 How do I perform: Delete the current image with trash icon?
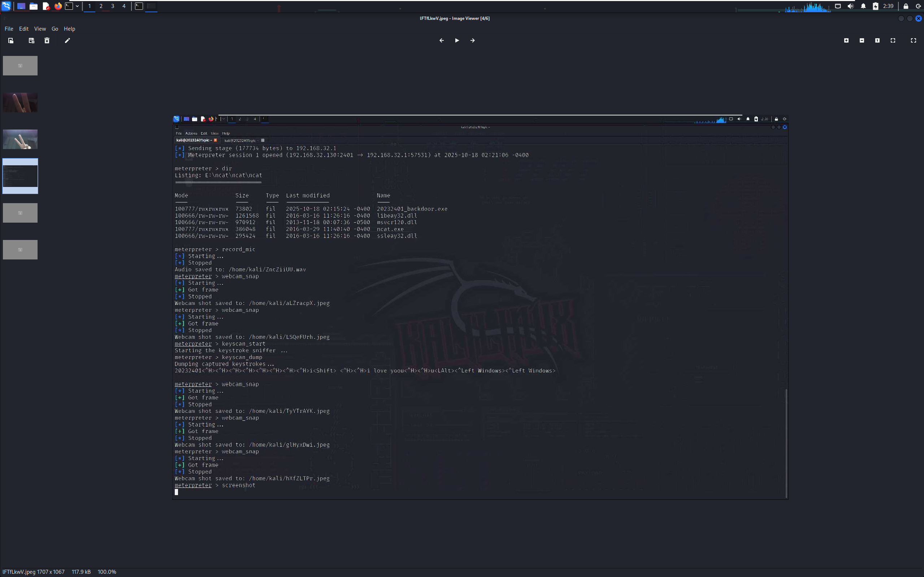click(x=47, y=40)
